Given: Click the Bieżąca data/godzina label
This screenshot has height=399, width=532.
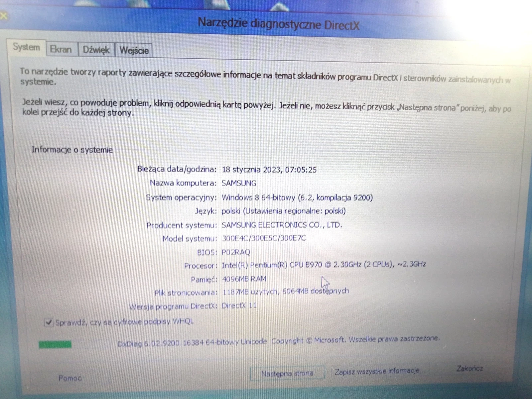Looking at the screenshot, I should pyautogui.click(x=177, y=169).
